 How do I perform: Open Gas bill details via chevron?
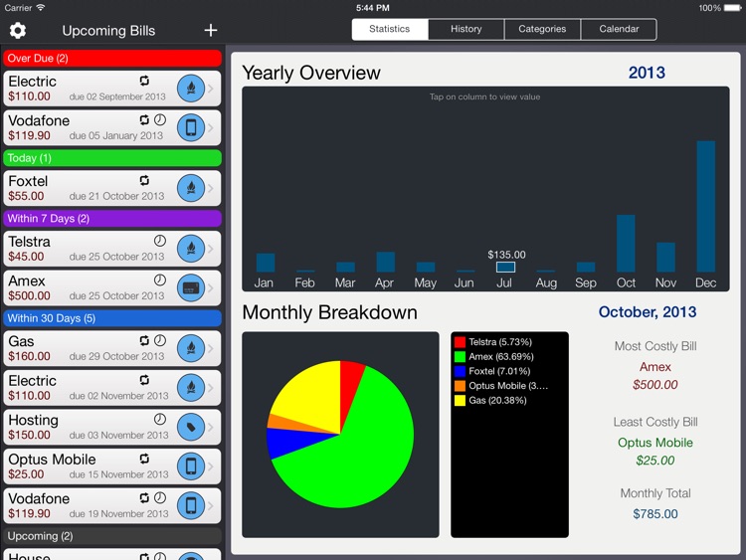pos(211,348)
